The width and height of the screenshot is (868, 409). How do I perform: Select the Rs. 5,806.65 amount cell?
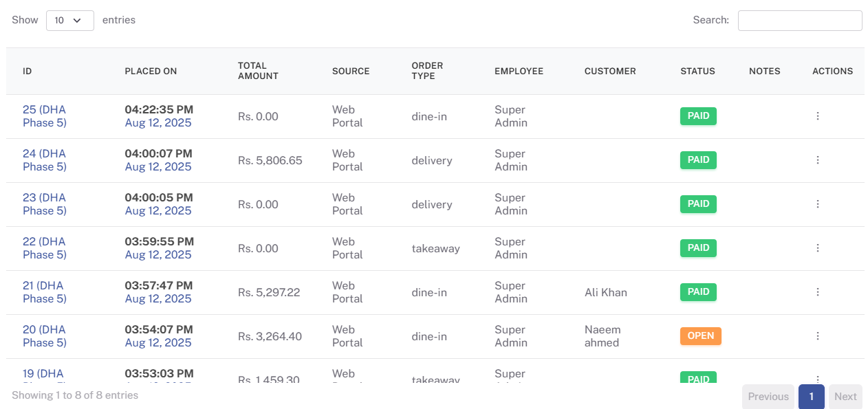(x=270, y=161)
